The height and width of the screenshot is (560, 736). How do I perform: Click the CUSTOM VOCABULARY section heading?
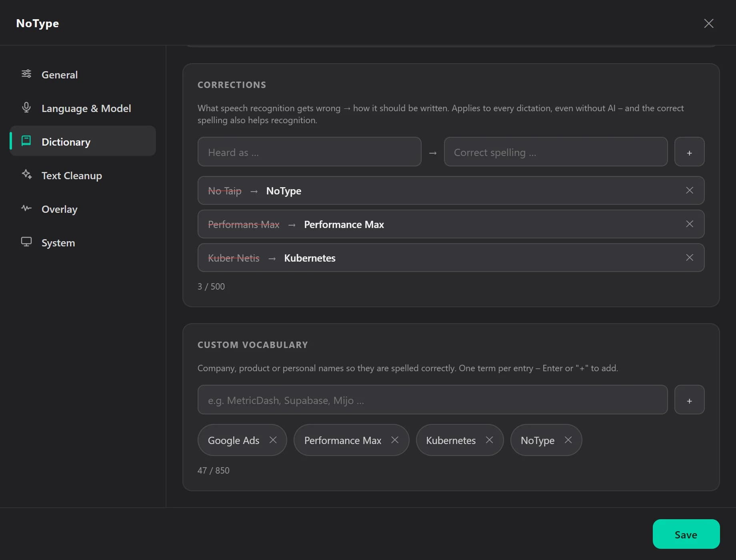[x=252, y=345]
